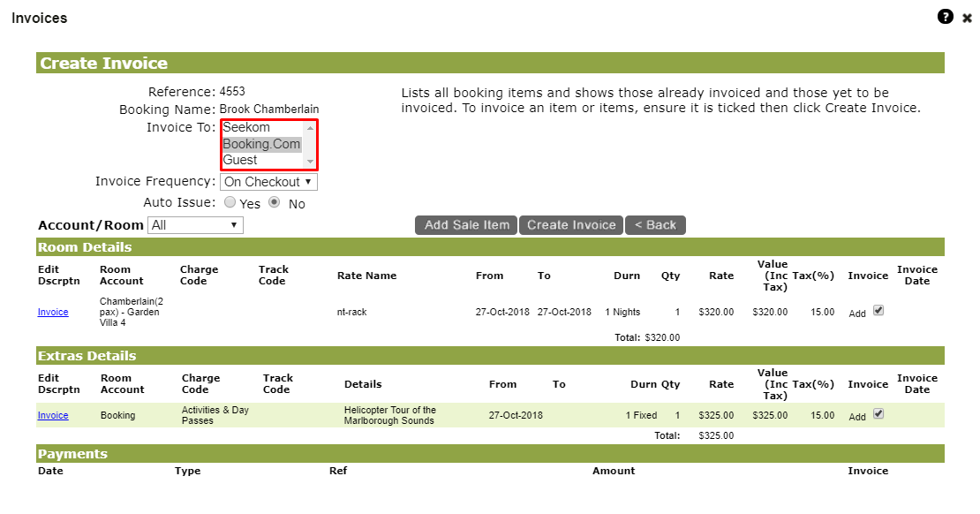Uncheck the Helicopter Tour invoice Add checkbox
The height and width of the screenshot is (514, 980).
pyautogui.click(x=877, y=414)
